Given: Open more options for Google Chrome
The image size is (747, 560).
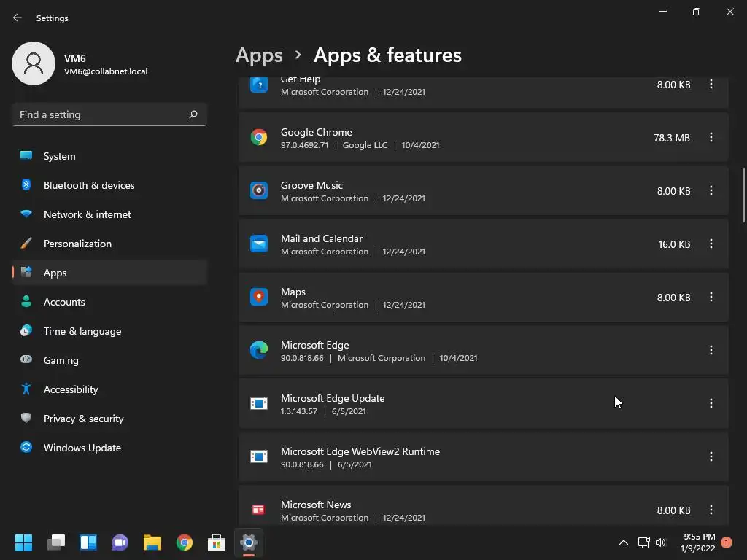Looking at the screenshot, I should coord(711,138).
